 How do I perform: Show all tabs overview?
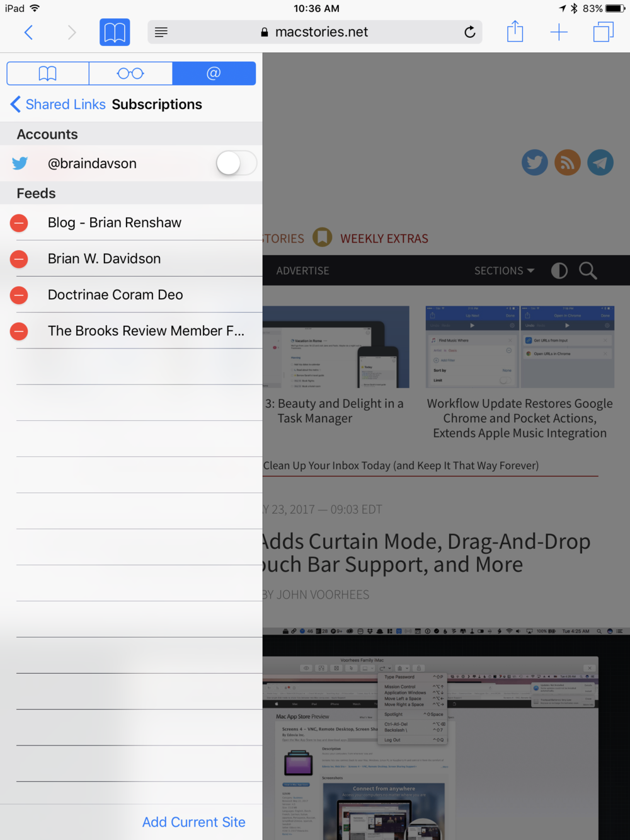pyautogui.click(x=603, y=32)
